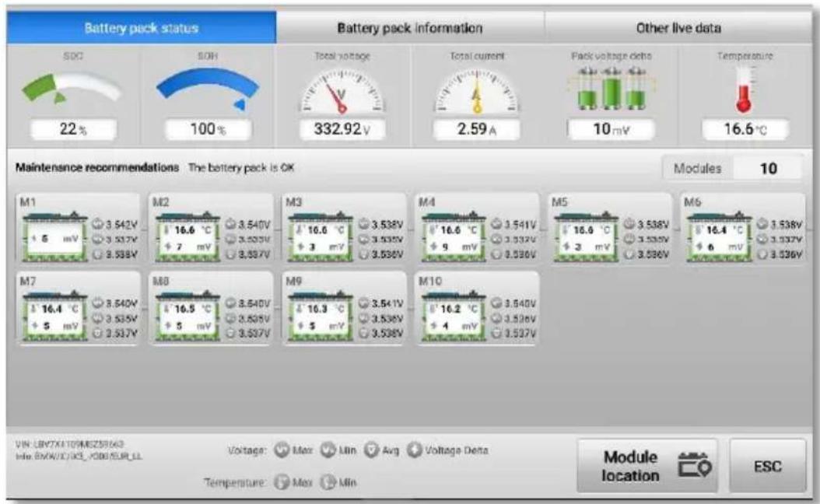Click M2 voltage delta 7 mV reading
The width and height of the screenshot is (820, 504).
tap(187, 247)
